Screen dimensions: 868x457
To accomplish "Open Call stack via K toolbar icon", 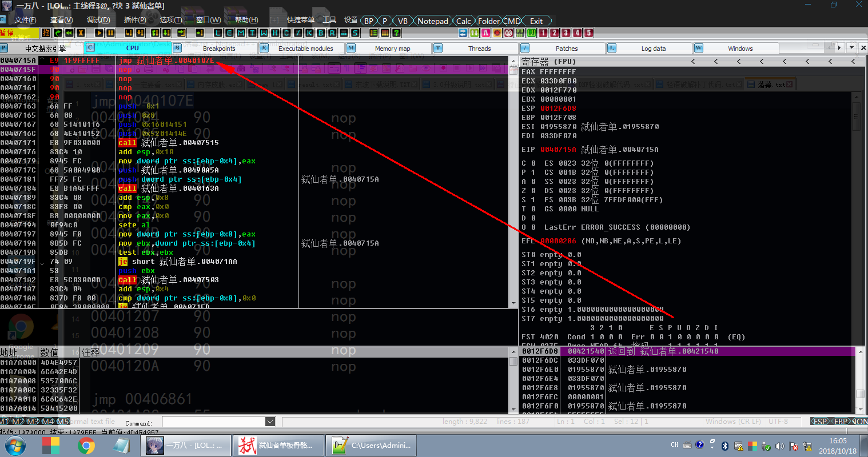I will [309, 33].
